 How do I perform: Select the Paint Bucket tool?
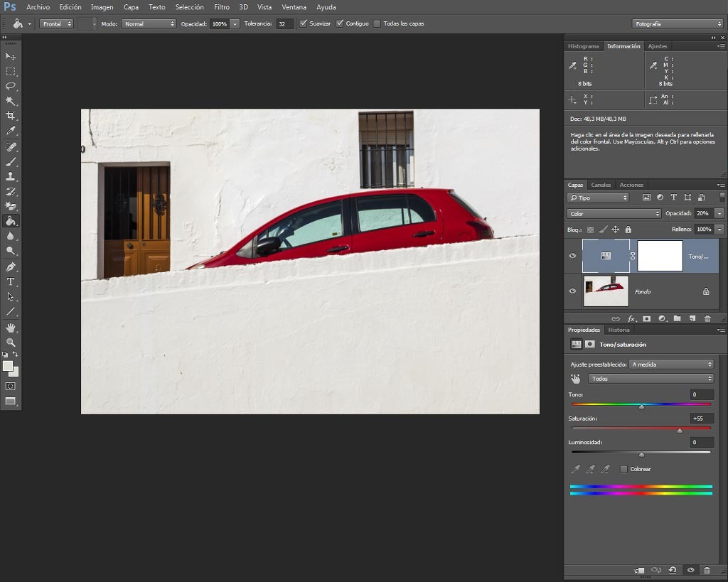point(11,222)
